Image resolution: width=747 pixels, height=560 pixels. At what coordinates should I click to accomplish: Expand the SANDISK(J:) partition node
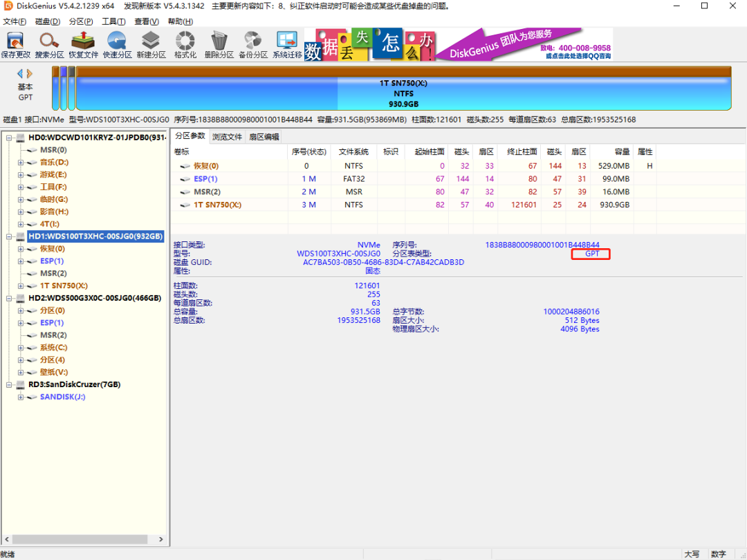point(21,397)
